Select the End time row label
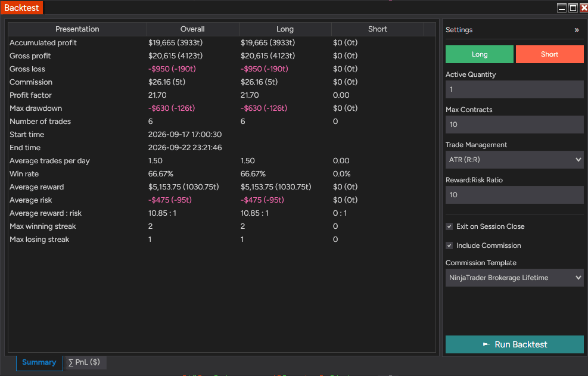Image resolution: width=588 pixels, height=376 pixels. click(25, 147)
